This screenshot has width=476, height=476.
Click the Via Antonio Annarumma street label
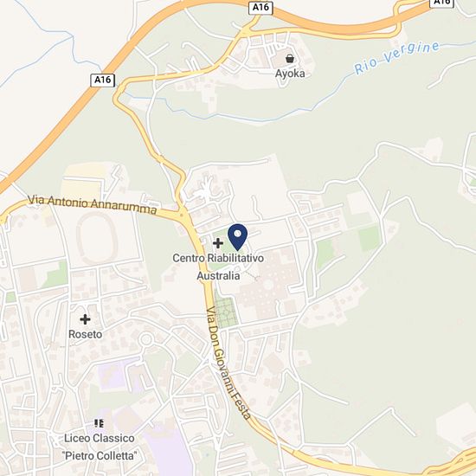tap(92, 204)
